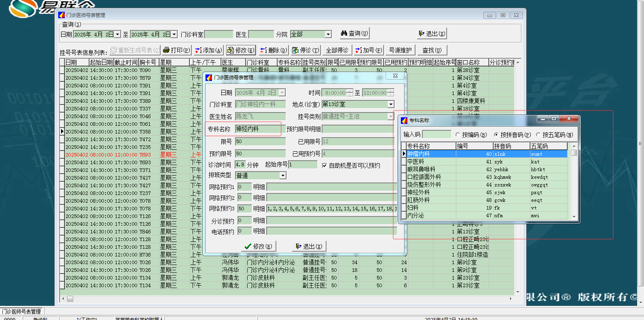Select 内分泌 in the specialty list
644x320 pixels.
(x=487, y=215)
